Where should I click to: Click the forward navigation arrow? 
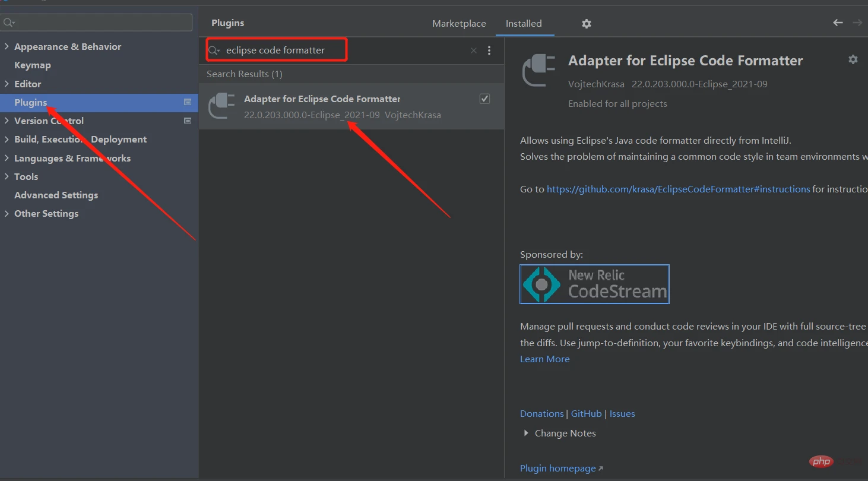click(x=857, y=23)
